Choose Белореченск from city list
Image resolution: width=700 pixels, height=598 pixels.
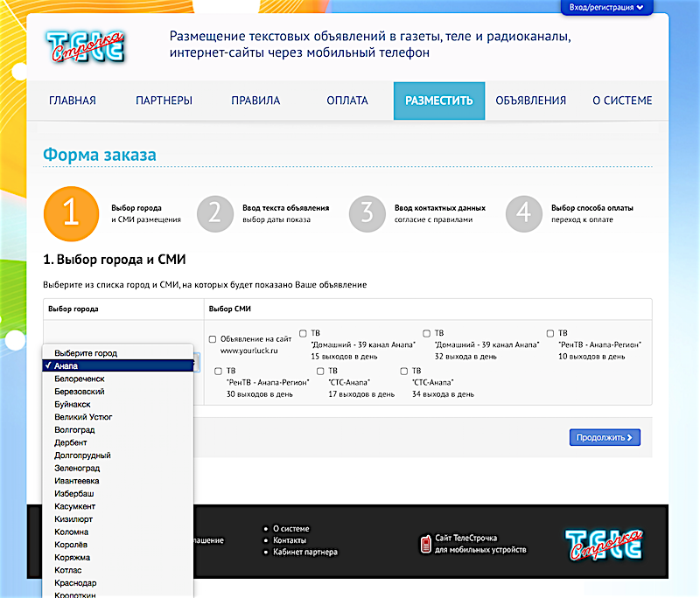click(118, 379)
